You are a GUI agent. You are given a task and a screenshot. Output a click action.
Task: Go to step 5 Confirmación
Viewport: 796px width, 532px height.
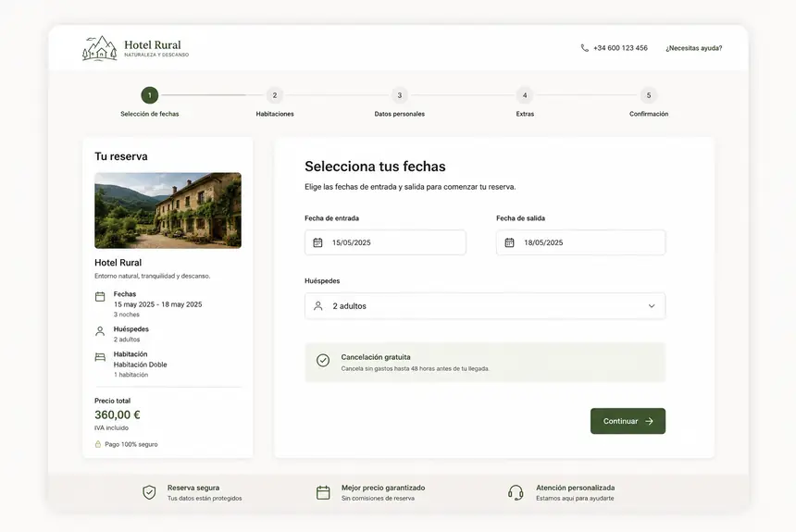[649, 95]
